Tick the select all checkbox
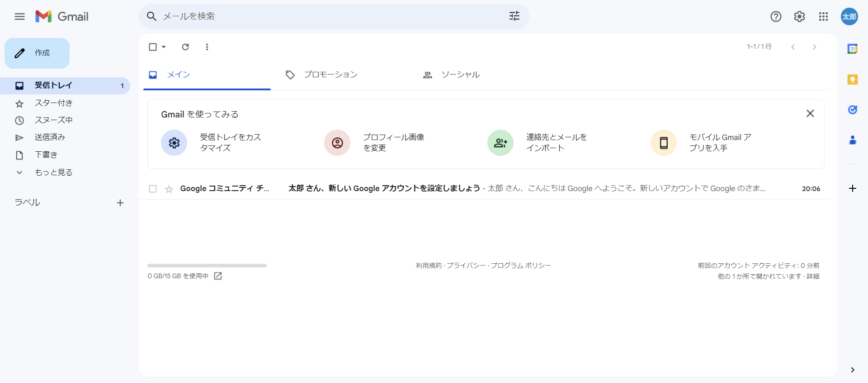Screen dimensions: 868x383 tap(153, 47)
